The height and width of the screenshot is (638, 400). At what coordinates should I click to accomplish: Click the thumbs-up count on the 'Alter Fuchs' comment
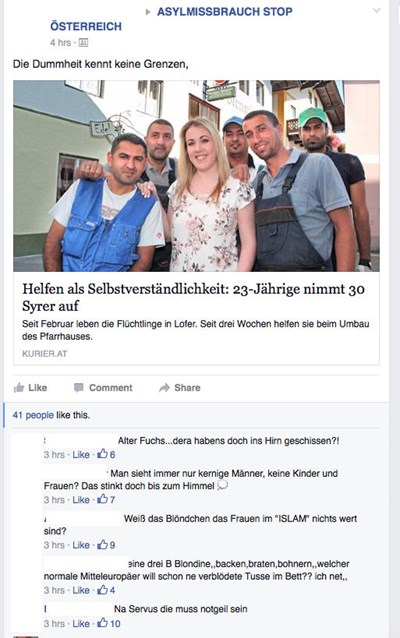pyautogui.click(x=106, y=454)
